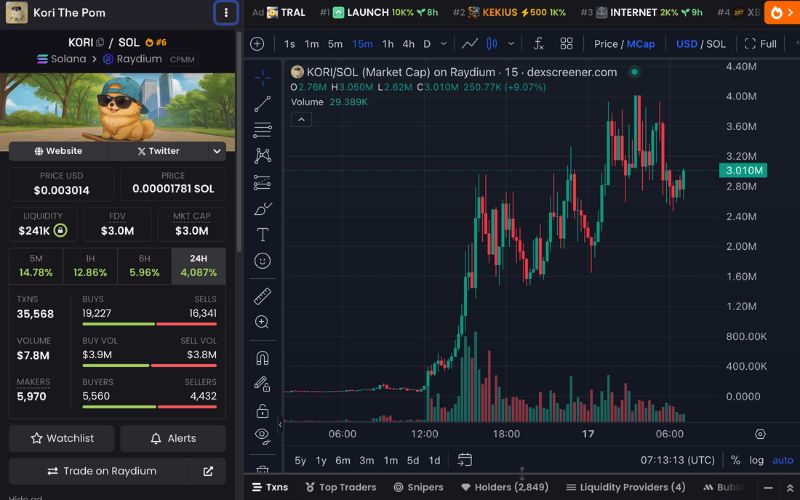Expand the more timeframes dropdown
Screen dimensions: 800x500
(443, 44)
